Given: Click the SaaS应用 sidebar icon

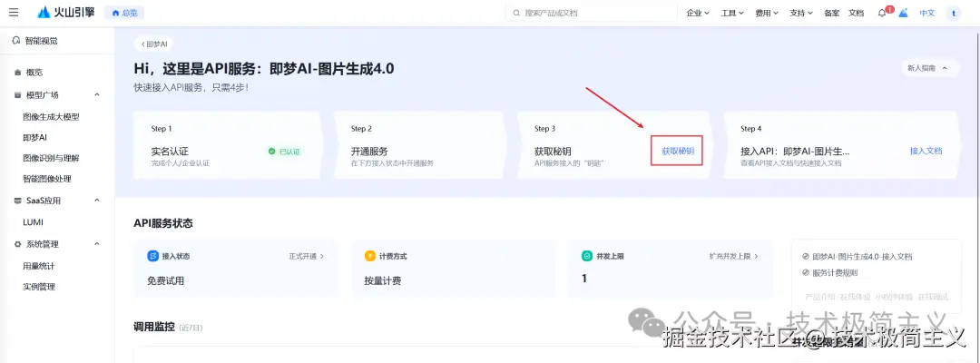Looking at the screenshot, I should [17, 201].
